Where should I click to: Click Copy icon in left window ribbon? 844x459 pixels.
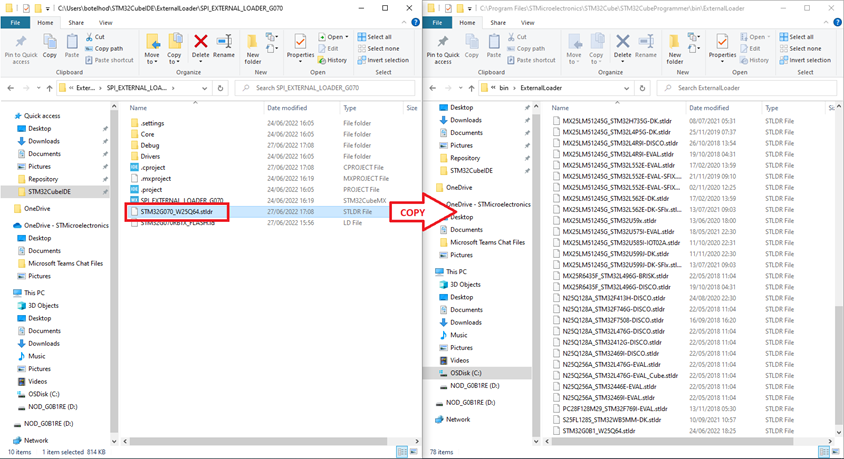point(49,44)
